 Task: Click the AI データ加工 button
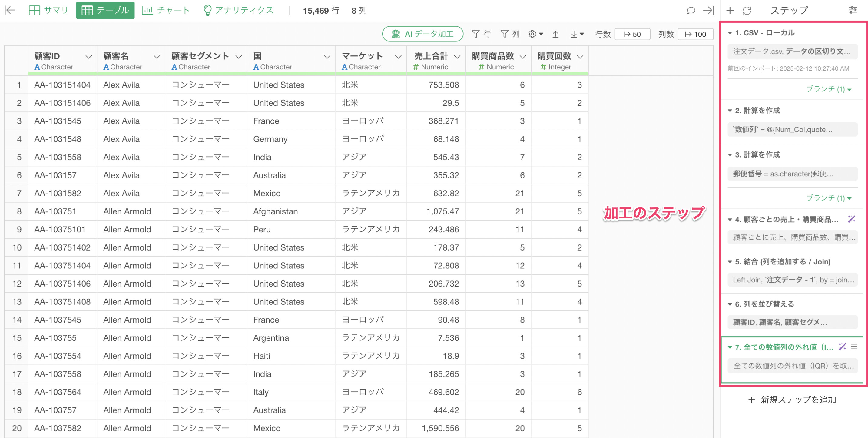pyautogui.click(x=422, y=34)
